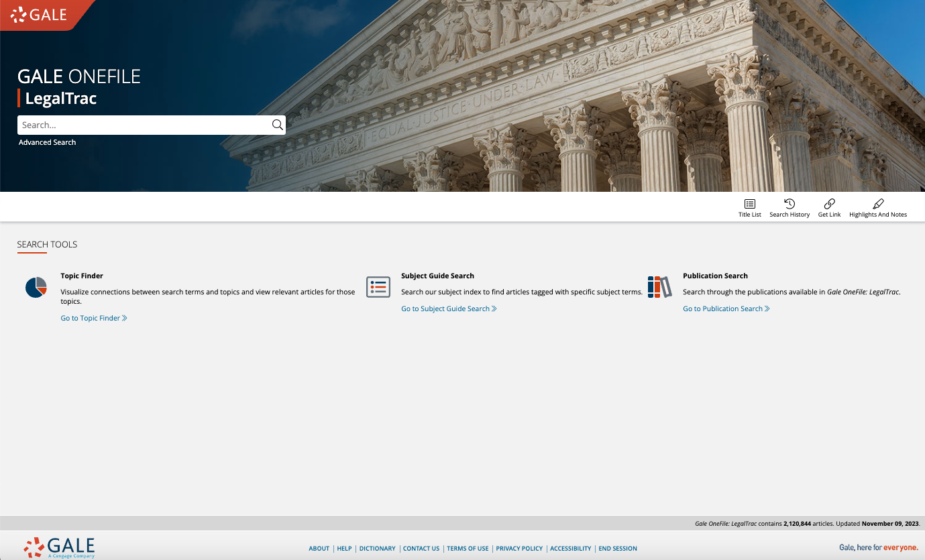Focus the Search input field
Viewport: 925px width, 560px height.
point(144,125)
